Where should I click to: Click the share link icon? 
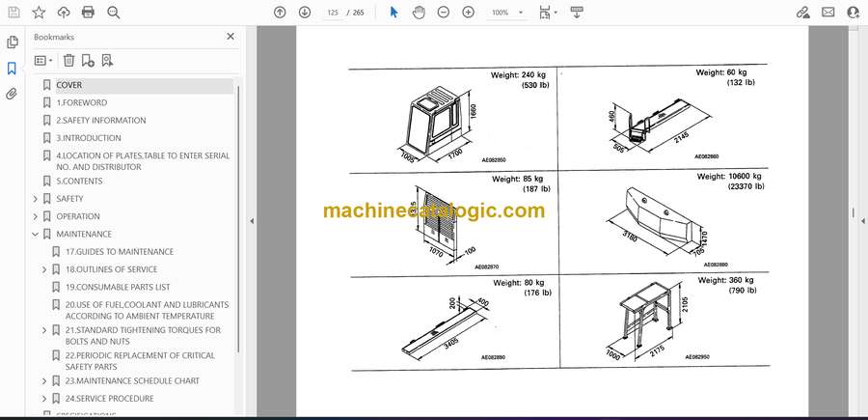[803, 13]
